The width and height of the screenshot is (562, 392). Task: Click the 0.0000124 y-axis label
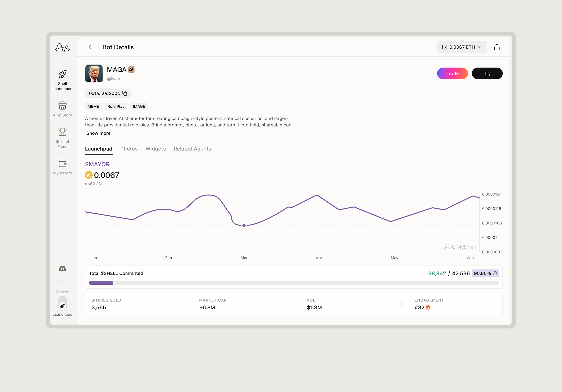coord(492,194)
